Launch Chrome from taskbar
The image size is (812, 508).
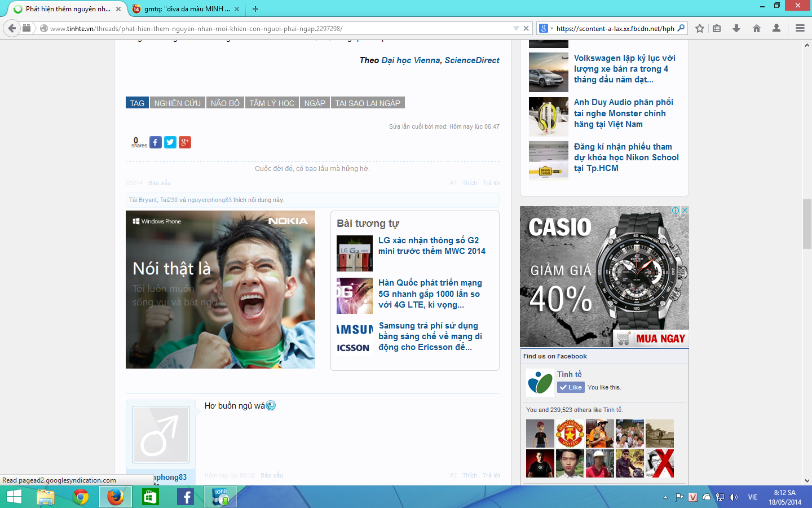pyautogui.click(x=81, y=497)
